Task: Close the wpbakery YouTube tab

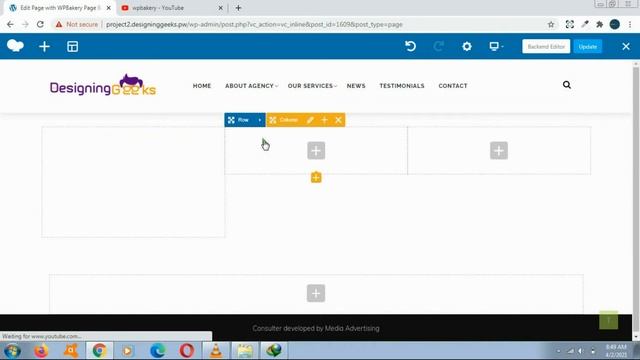Action: [x=220, y=8]
